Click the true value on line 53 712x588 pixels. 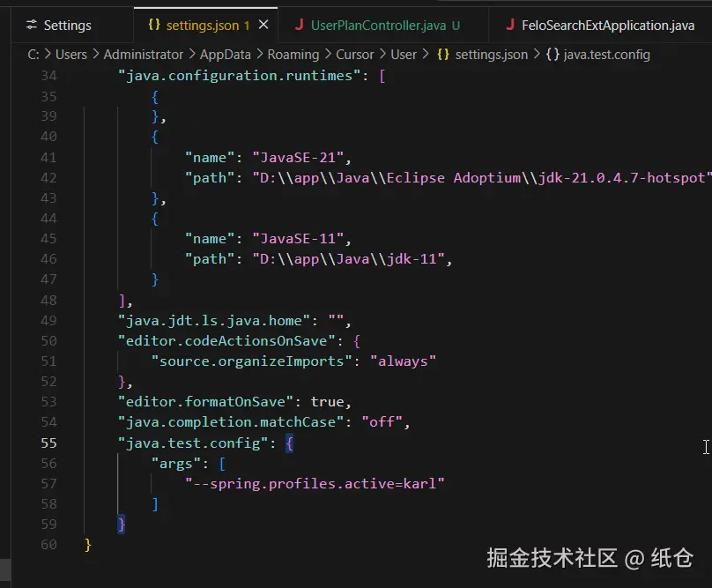click(328, 402)
